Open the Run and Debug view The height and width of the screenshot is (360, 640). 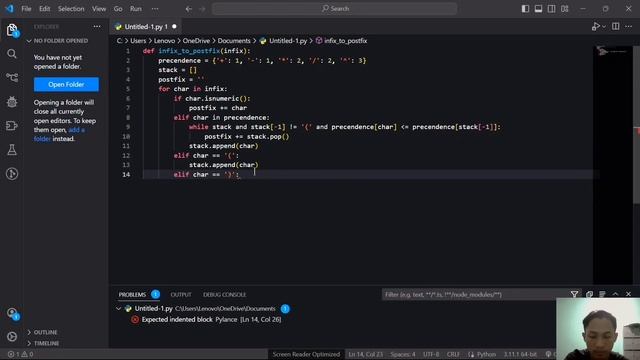pos(12,102)
